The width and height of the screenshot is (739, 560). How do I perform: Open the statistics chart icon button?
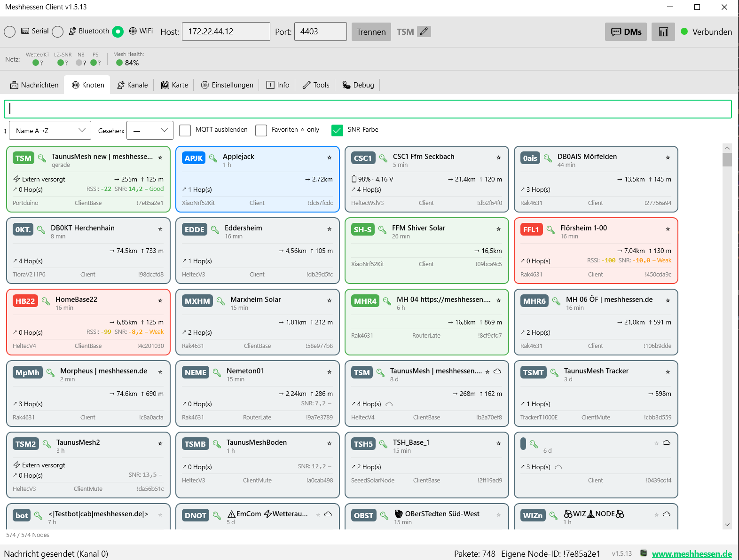pyautogui.click(x=663, y=32)
